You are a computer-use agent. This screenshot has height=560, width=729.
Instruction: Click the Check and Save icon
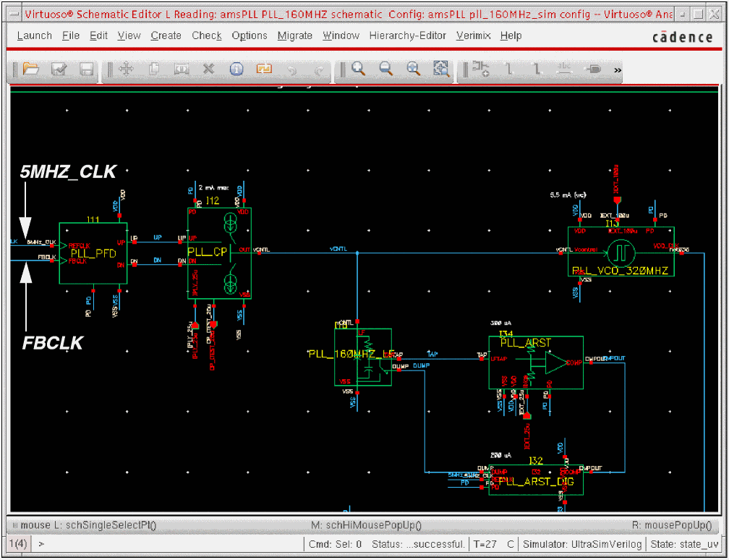59,69
